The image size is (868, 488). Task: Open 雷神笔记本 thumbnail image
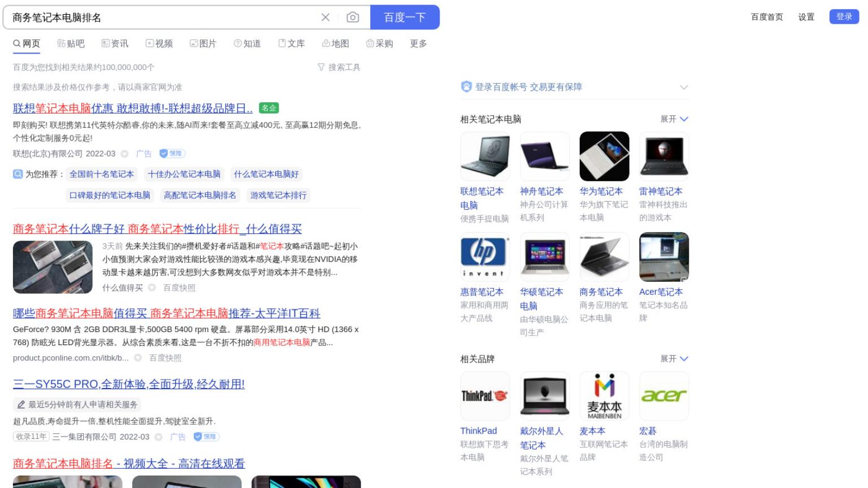664,156
